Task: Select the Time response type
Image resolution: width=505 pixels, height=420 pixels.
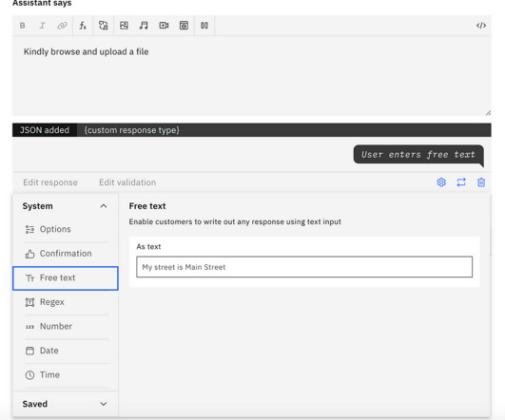Action: pyautogui.click(x=66, y=375)
